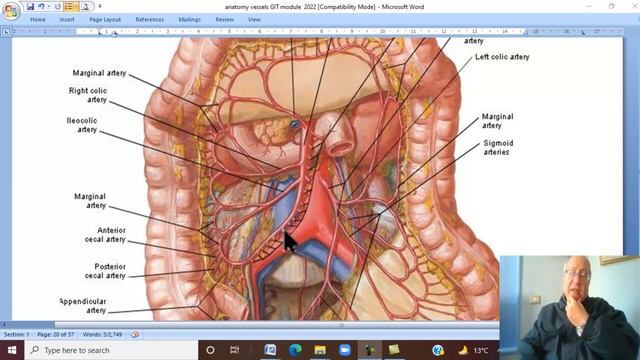Open Cortana circle icon on taskbar
Screen dimensions: 640x360
[210, 350]
